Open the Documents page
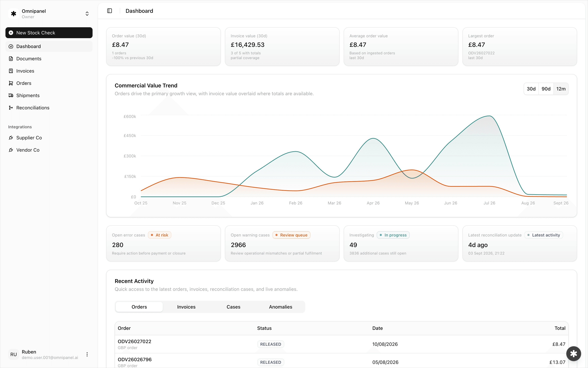Viewport: 588px width, 368px height. [49, 59]
